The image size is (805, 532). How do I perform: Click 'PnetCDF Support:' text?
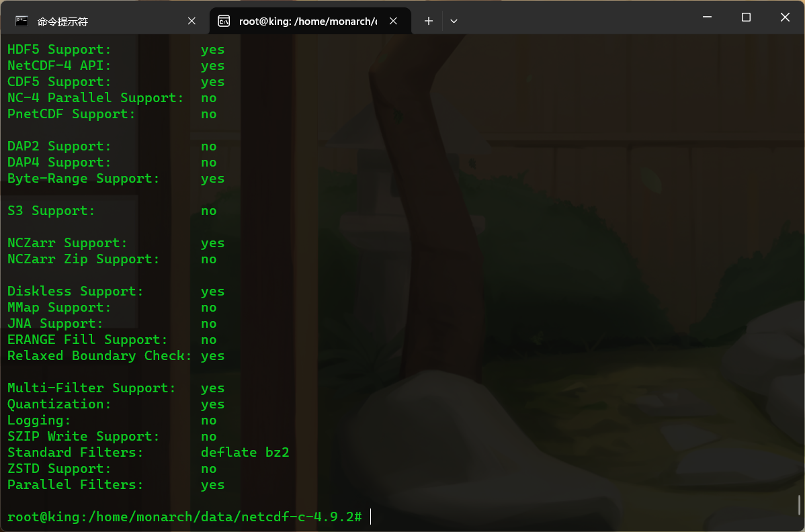(71, 114)
